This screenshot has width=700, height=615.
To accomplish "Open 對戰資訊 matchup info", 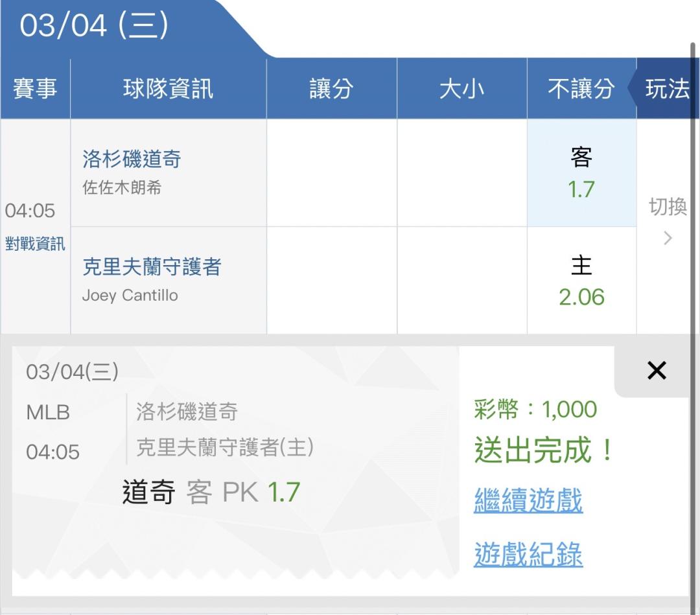I will [x=35, y=244].
